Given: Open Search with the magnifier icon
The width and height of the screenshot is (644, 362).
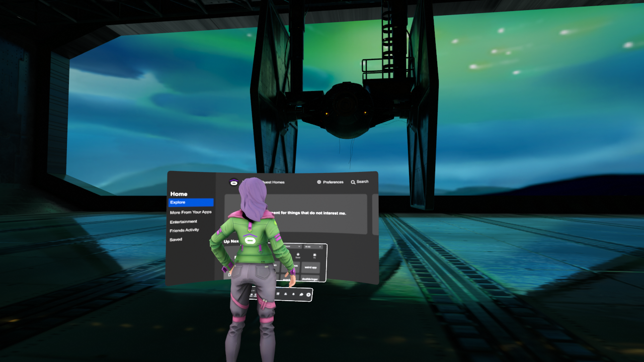Looking at the screenshot, I should pos(353,182).
